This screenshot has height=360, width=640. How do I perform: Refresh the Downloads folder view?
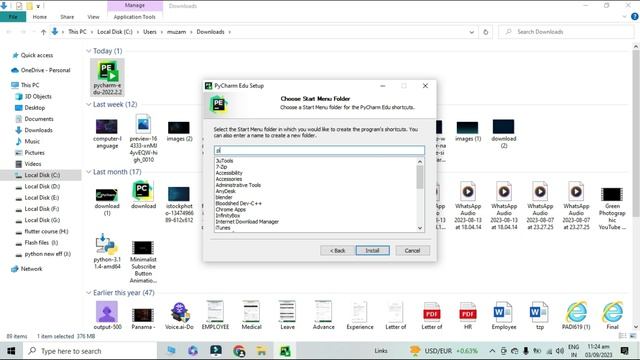coord(485,32)
